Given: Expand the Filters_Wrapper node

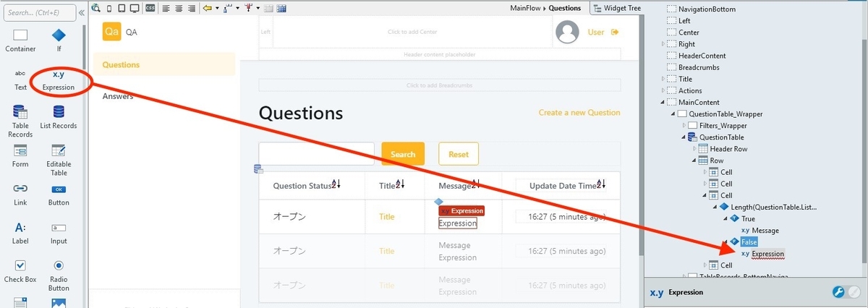Looking at the screenshot, I should coord(684,125).
